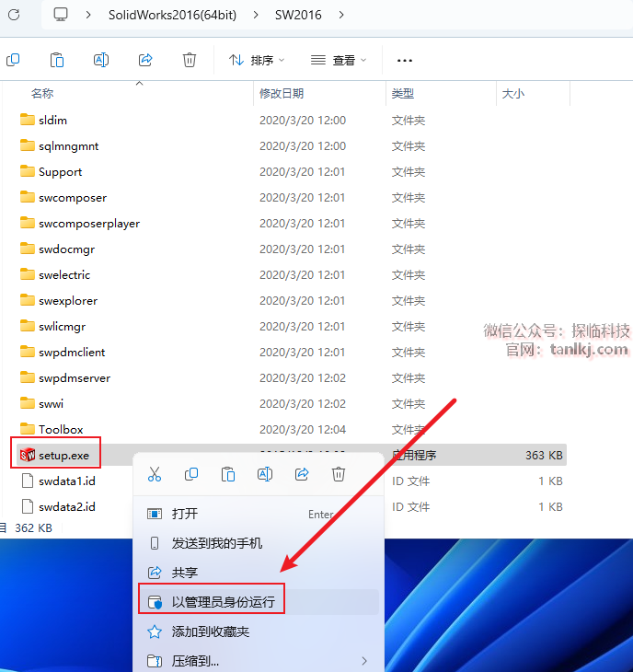The image size is (633, 672).
Task: Click the toolbar Delete trash icon
Action: click(x=190, y=60)
